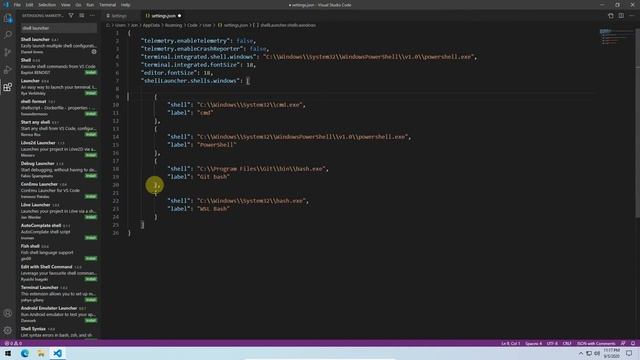This screenshot has height=360, width=640.
Task: Click the Ln, Col indicator in status bar
Action: (510, 343)
